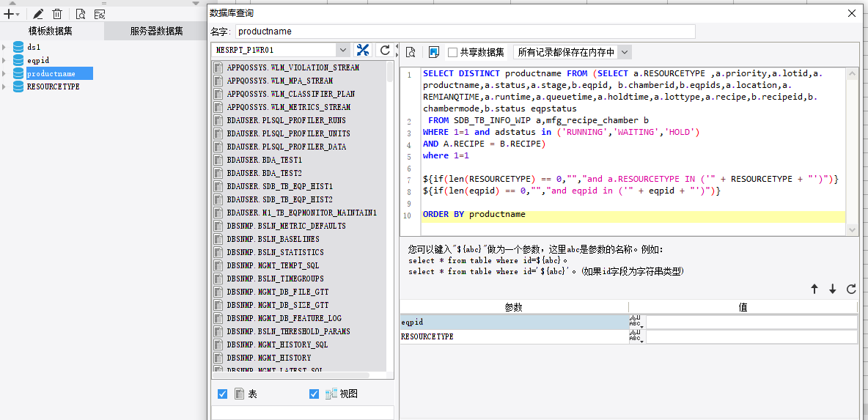
Task: Close the database query dialog
Action: coord(852,13)
